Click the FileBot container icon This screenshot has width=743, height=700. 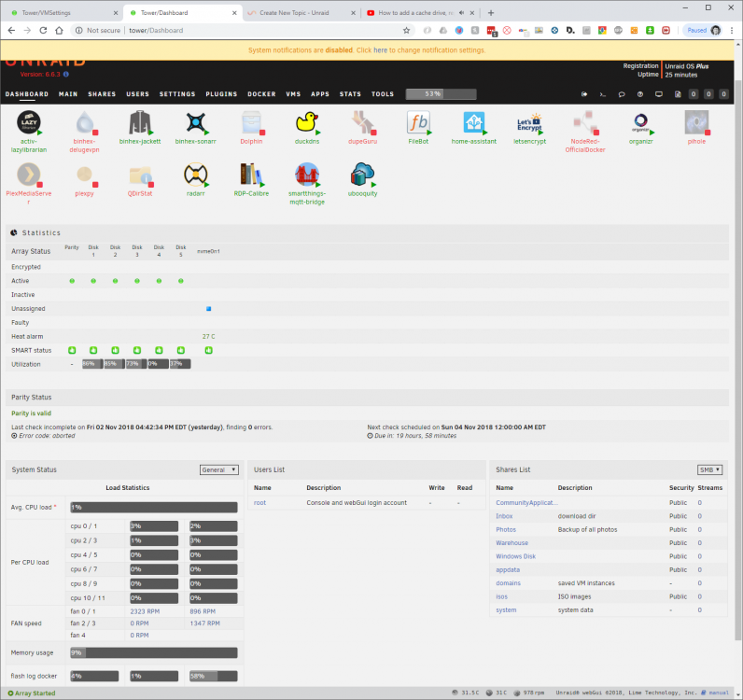click(x=418, y=122)
